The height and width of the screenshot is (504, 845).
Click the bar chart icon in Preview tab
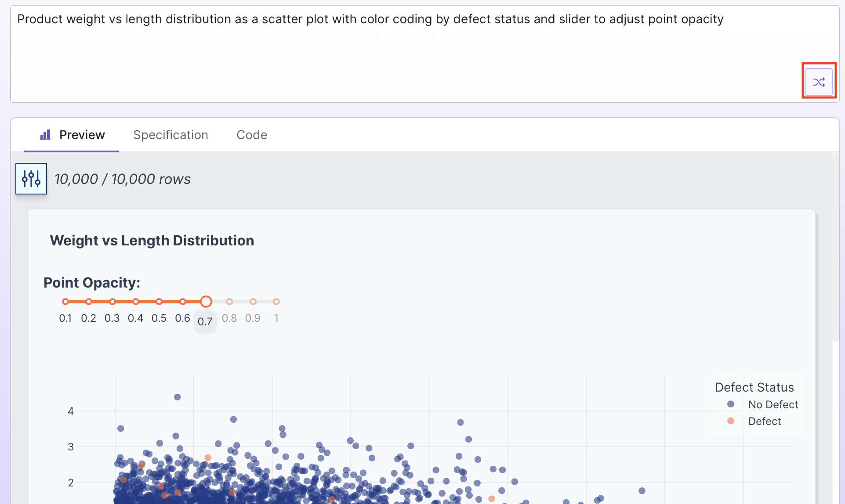pos(45,135)
